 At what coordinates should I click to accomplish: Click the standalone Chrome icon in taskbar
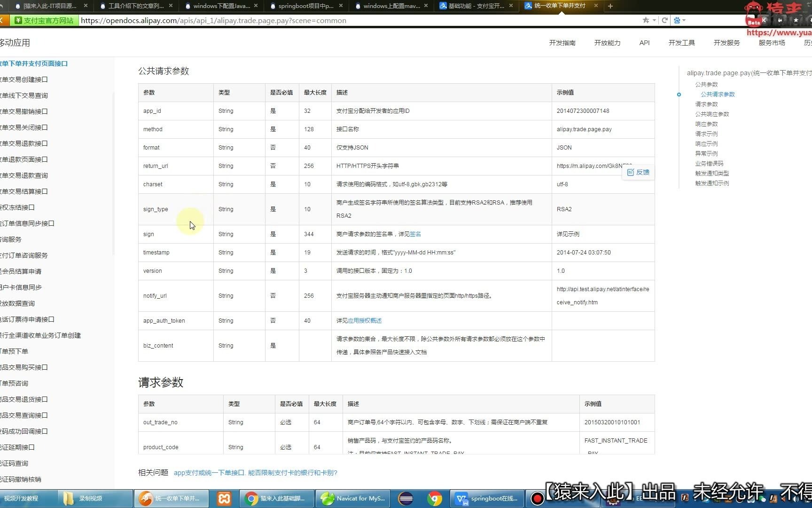coord(435,498)
